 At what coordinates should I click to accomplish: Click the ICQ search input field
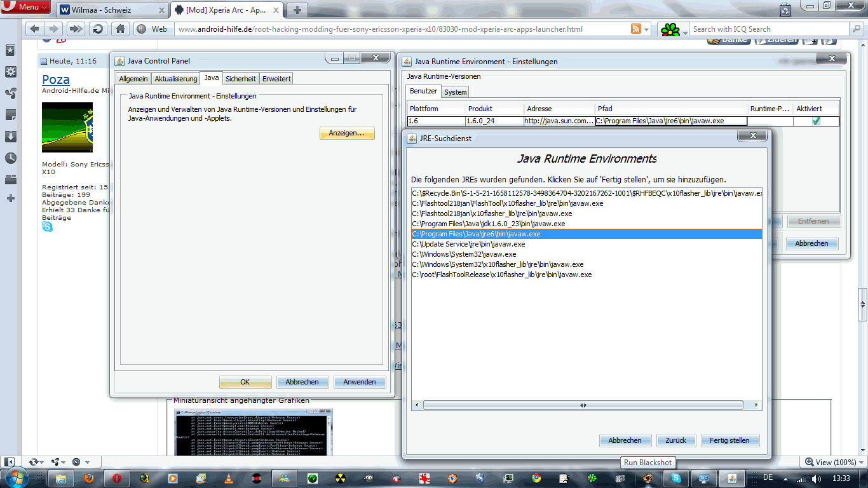[769, 29]
